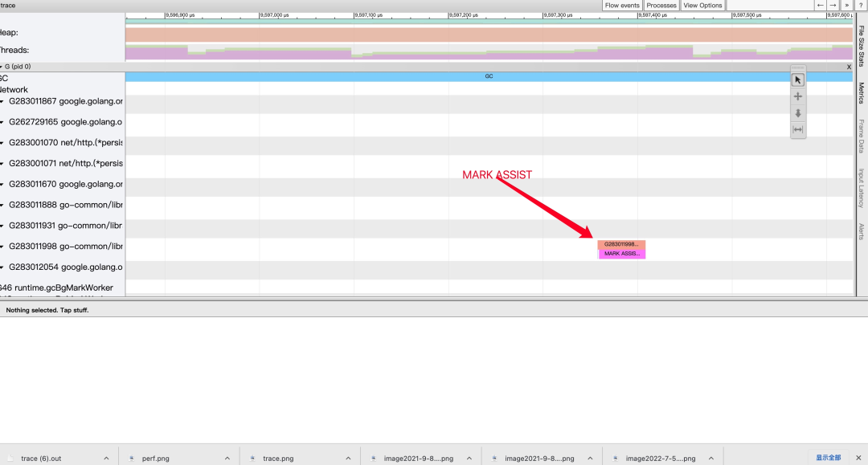Screen dimensions: 868x465
Task: Open options chevron for perf.png download
Action: pyautogui.click(x=227, y=459)
